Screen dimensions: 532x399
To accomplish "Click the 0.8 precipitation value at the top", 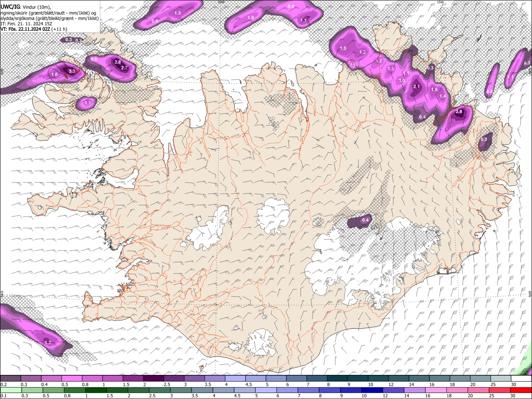I will click(x=291, y=7).
